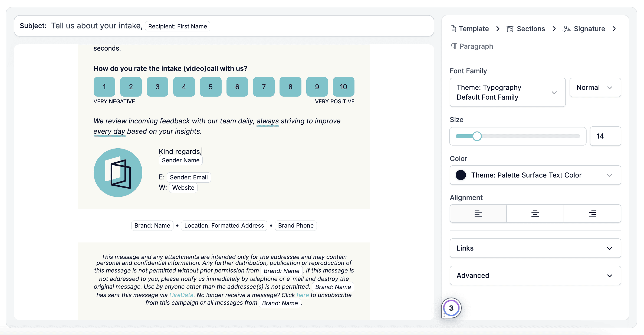Screen dimensions: 644x335
Task: Click the Template document icon
Action: coord(453,29)
